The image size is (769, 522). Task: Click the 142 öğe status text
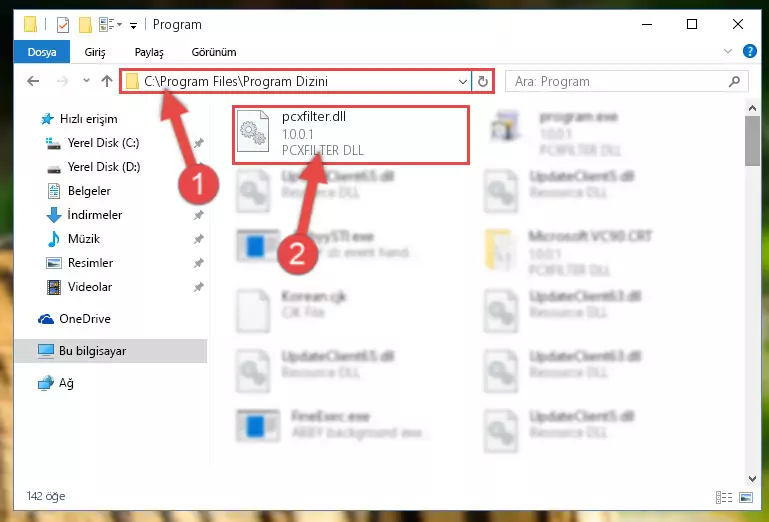coord(46,496)
